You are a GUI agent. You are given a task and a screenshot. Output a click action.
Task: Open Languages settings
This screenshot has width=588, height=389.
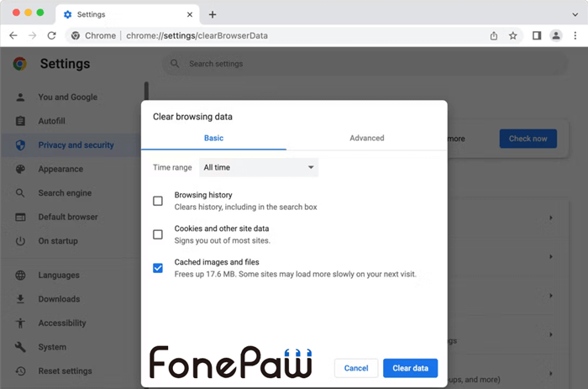point(59,276)
